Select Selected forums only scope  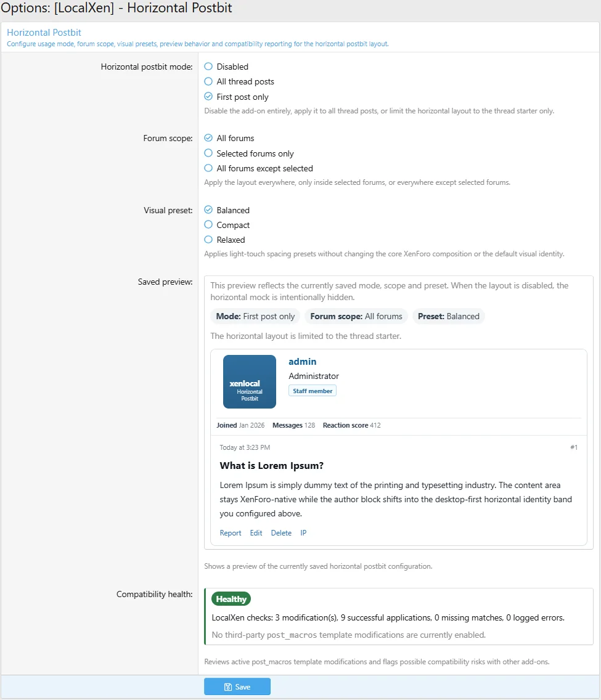click(208, 153)
